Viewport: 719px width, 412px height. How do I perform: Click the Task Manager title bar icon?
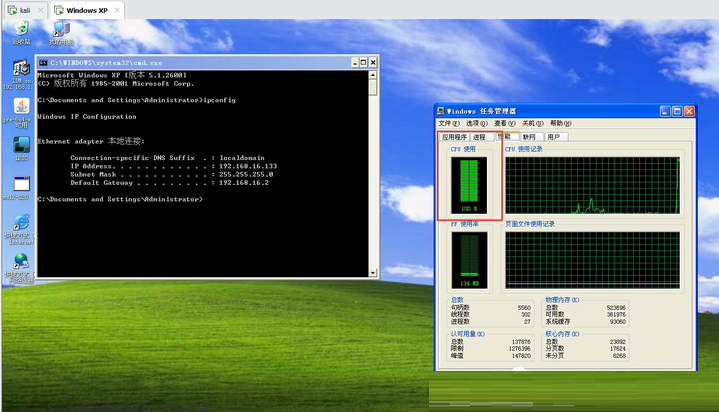click(441, 111)
